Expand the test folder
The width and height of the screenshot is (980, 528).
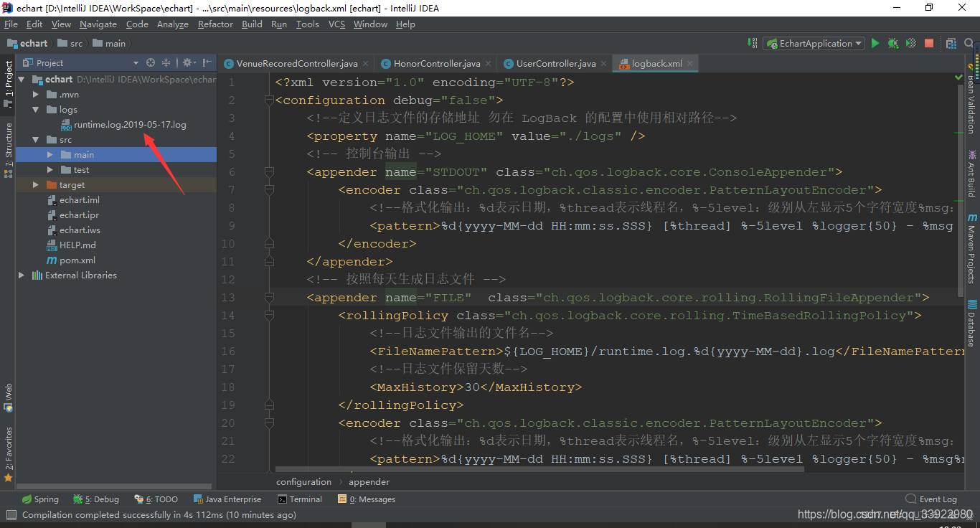[50, 170]
